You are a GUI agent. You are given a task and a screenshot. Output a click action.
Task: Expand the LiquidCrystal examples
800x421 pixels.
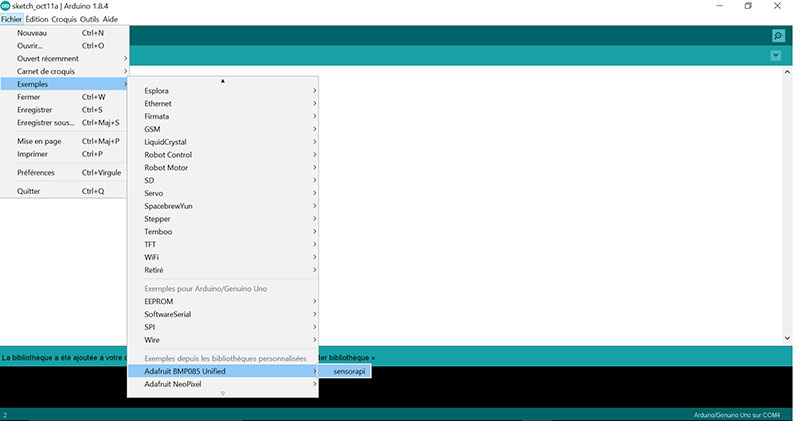coord(223,141)
